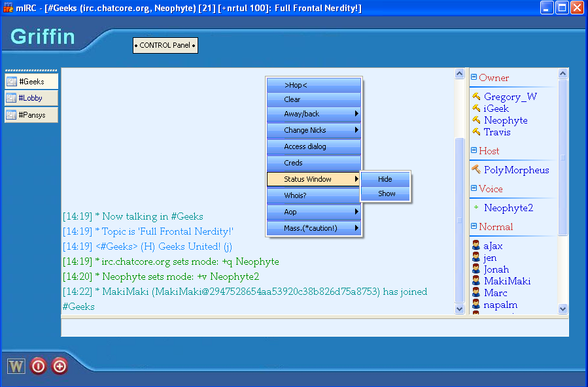Click the user avatar icon beside jen

coord(476,257)
